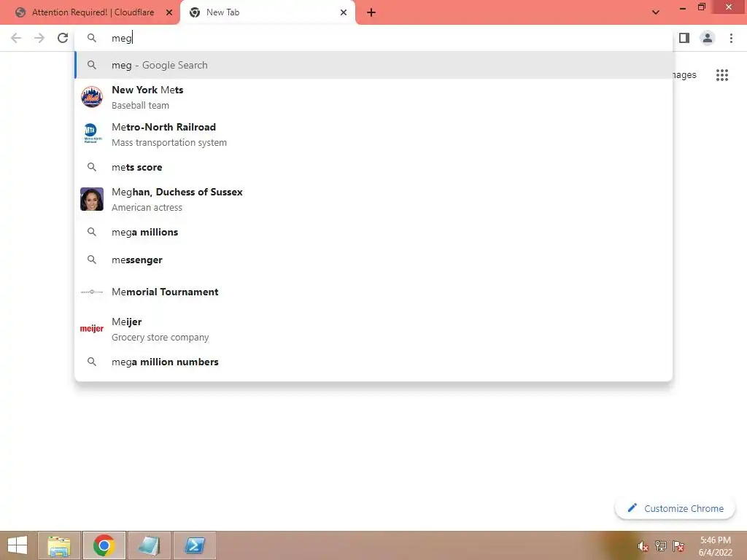Open Customize Chrome button

coord(675,508)
